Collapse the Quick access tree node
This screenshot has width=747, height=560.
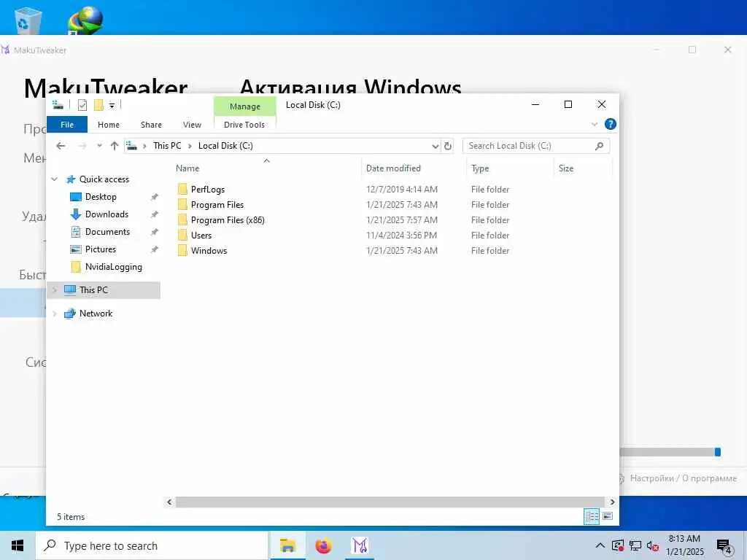54,179
